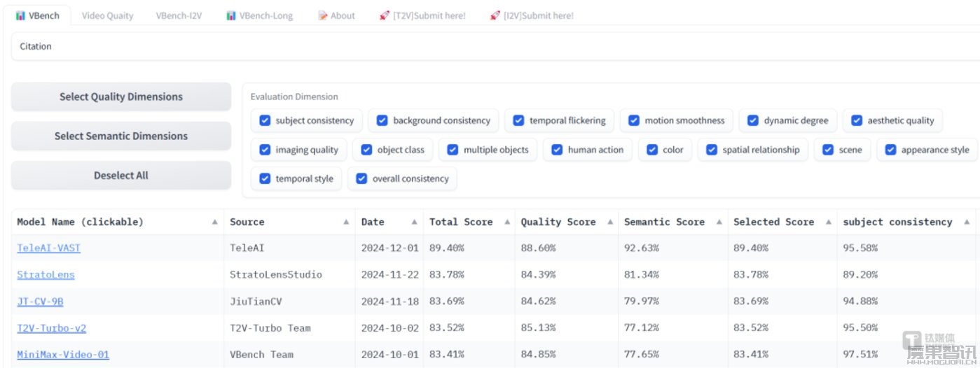Sort by Model Name column arrow
This screenshot has width=980, height=368.
214,222
